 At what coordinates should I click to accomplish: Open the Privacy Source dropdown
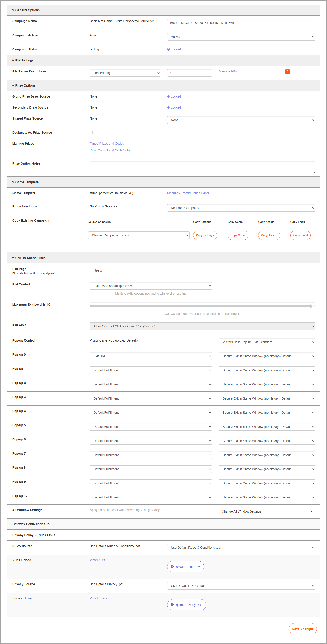pyautogui.click(x=241, y=586)
